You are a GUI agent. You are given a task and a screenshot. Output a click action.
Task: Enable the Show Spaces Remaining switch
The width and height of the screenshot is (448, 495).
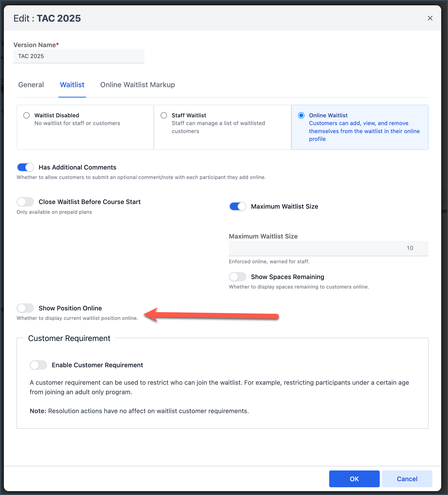click(238, 277)
